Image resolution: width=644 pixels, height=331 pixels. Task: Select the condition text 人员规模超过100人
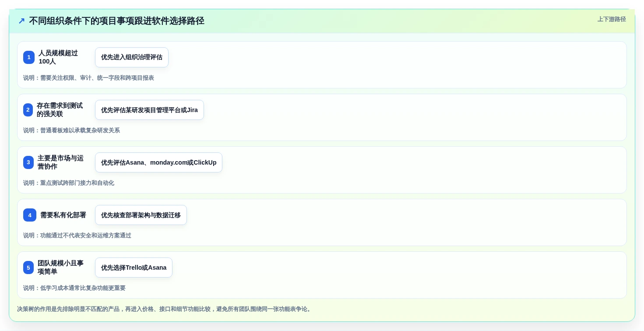tap(58, 57)
